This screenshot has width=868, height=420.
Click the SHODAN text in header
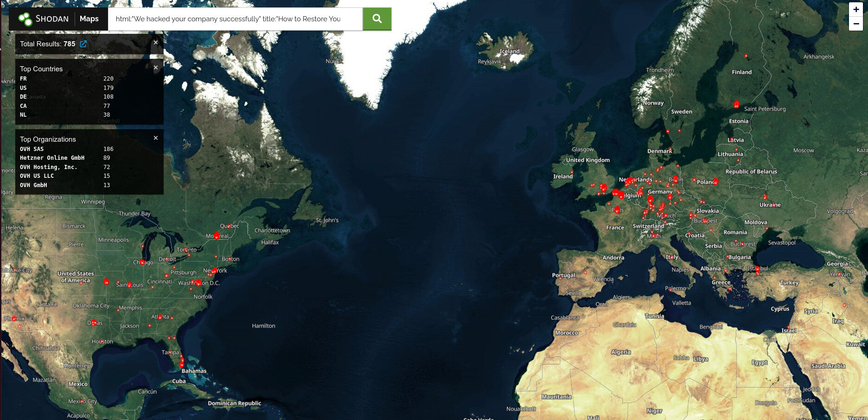click(x=52, y=19)
